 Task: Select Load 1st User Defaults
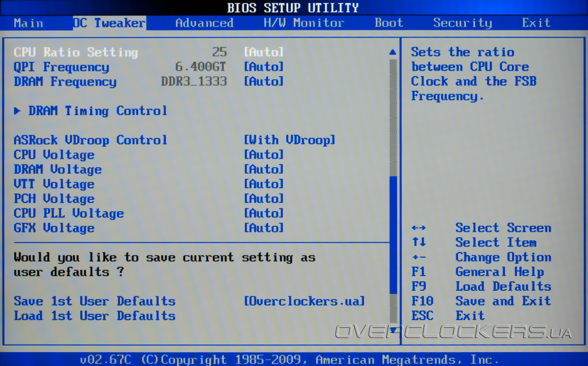95,316
